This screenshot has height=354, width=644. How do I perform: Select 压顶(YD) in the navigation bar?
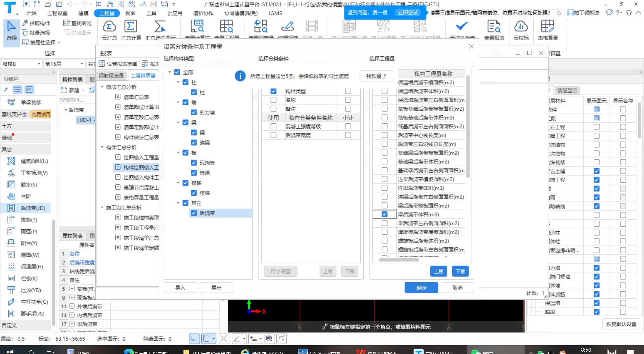[25, 290]
